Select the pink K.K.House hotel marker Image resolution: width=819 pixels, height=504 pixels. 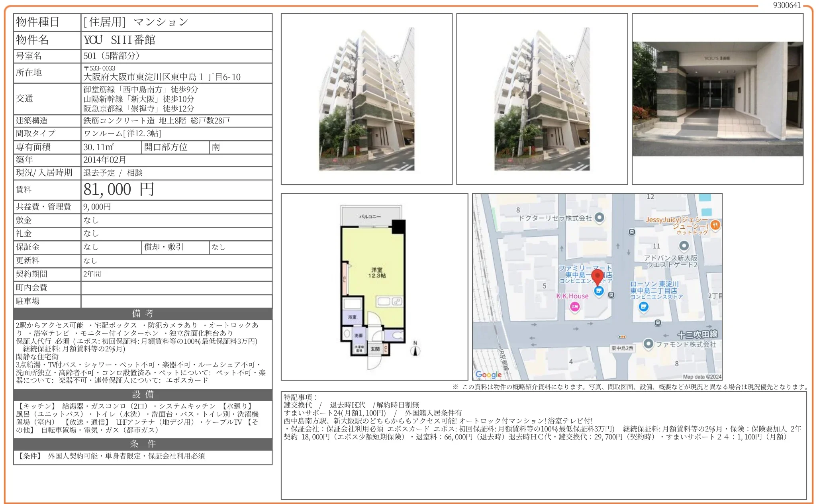(574, 306)
